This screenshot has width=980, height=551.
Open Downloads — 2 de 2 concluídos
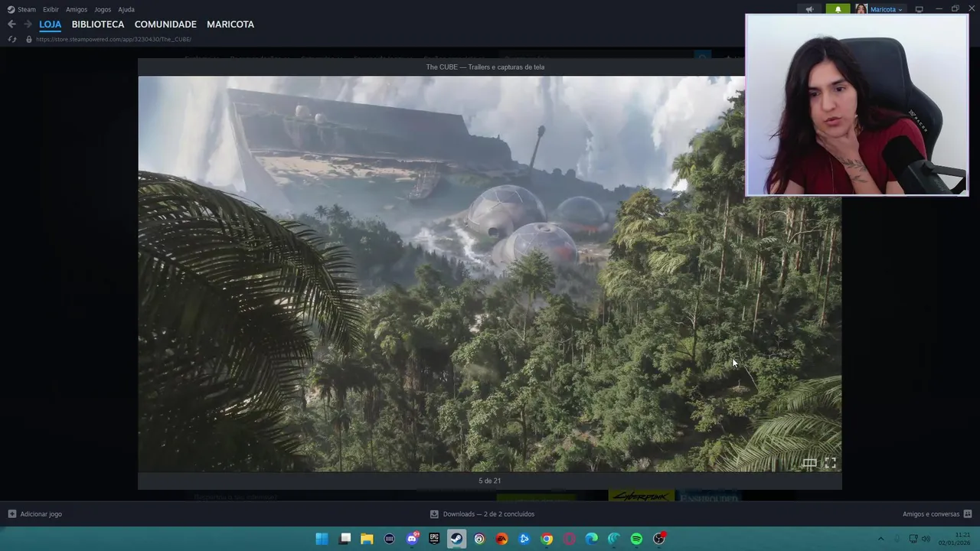click(482, 514)
